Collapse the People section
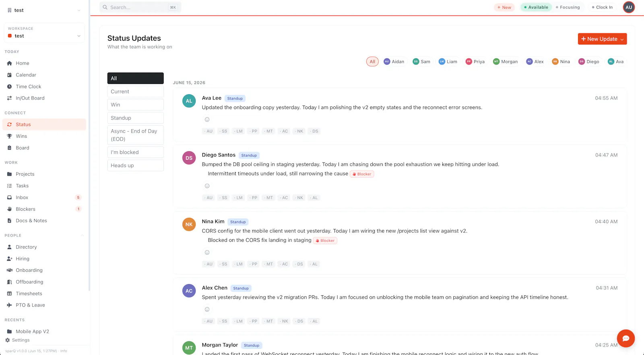 82,235
